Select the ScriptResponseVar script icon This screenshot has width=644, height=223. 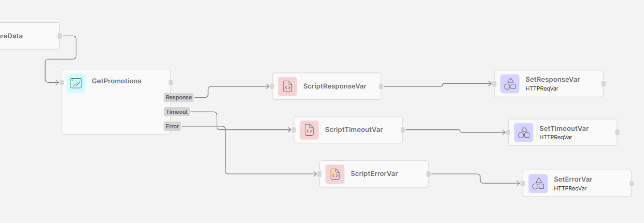pyautogui.click(x=288, y=86)
